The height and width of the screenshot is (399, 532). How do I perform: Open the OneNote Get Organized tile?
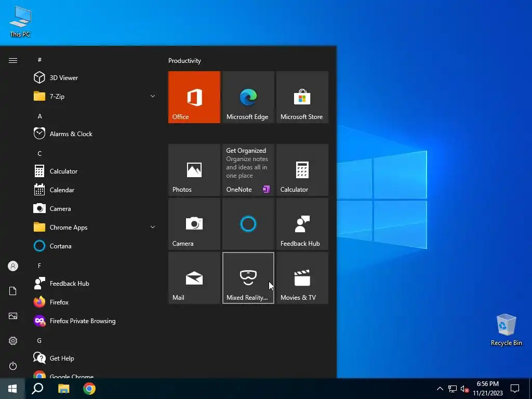click(248, 170)
